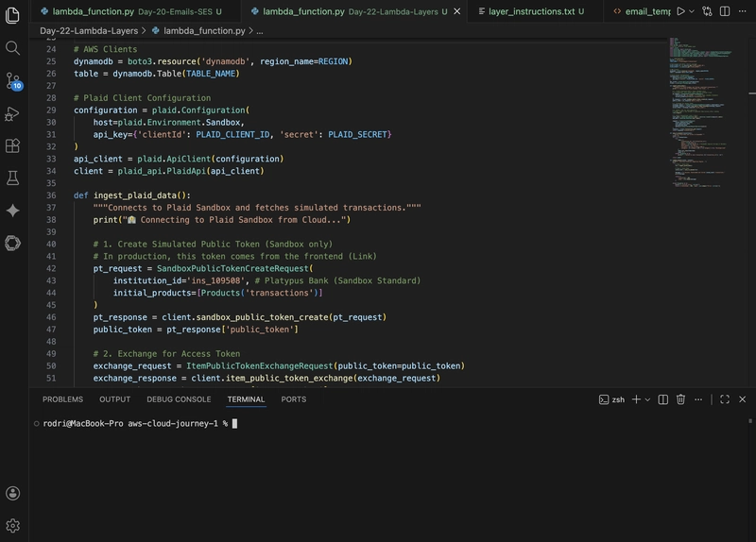Open the Accounts menu in activity bar
The height and width of the screenshot is (542, 756).
[x=13, y=493]
